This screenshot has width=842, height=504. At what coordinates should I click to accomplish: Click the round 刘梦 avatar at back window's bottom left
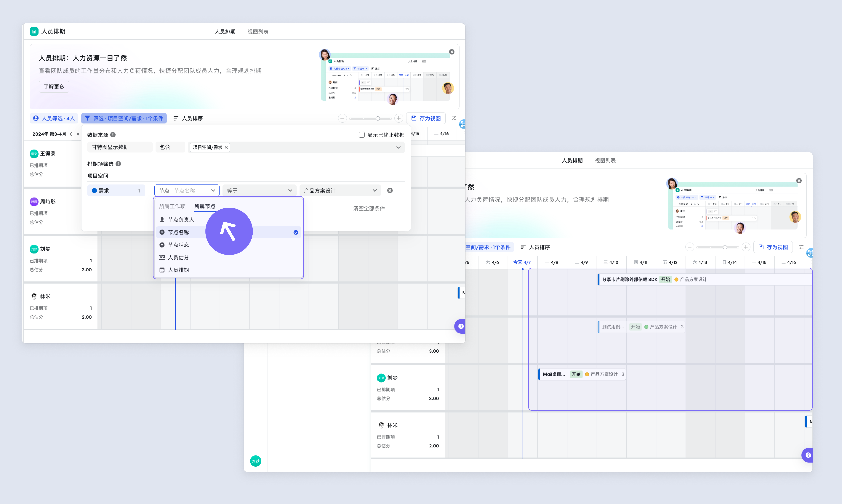[256, 461]
